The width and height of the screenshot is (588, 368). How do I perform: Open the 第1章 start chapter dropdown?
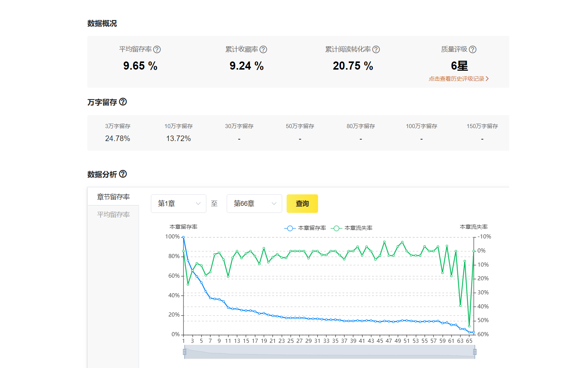click(179, 204)
